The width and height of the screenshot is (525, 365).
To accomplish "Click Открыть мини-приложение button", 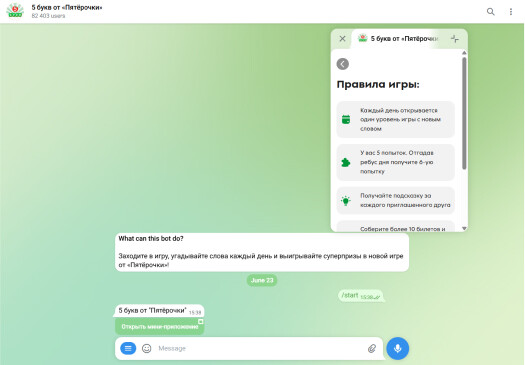I will coord(160,326).
